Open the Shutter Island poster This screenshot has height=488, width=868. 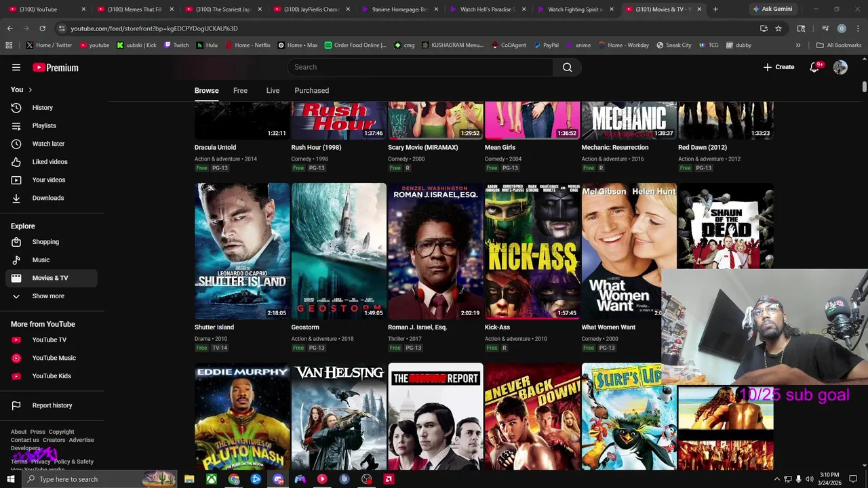(241, 251)
